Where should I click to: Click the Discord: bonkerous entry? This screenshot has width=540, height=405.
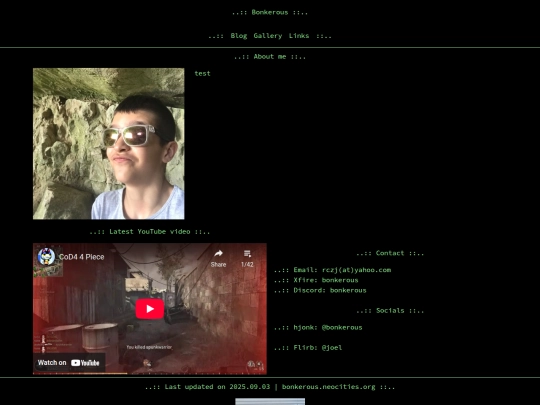click(330, 290)
